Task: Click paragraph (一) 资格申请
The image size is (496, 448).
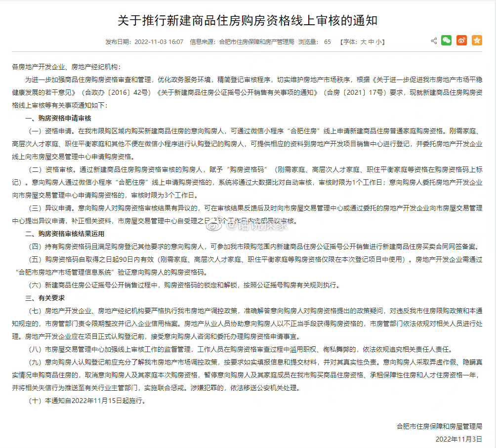Action: coord(247,144)
